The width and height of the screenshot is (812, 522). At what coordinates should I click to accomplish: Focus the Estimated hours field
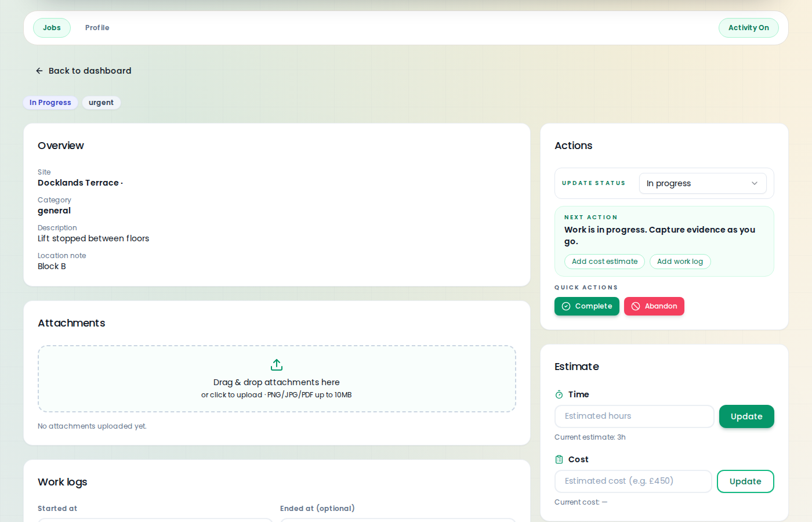pyautogui.click(x=634, y=416)
